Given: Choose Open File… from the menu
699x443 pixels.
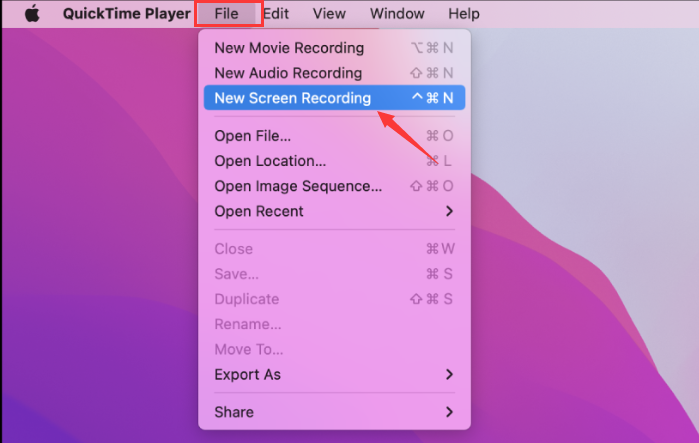Looking at the screenshot, I should tap(253, 136).
